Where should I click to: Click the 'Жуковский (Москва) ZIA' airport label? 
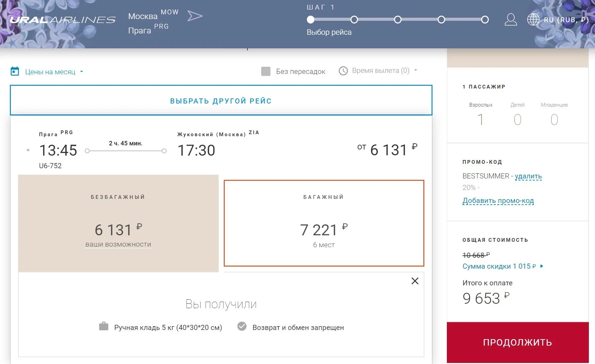click(218, 133)
